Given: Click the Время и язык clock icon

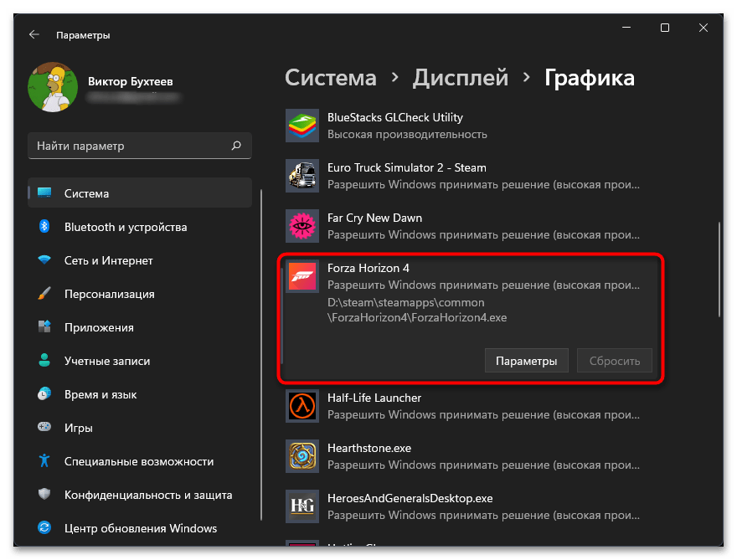Looking at the screenshot, I should pyautogui.click(x=44, y=393).
